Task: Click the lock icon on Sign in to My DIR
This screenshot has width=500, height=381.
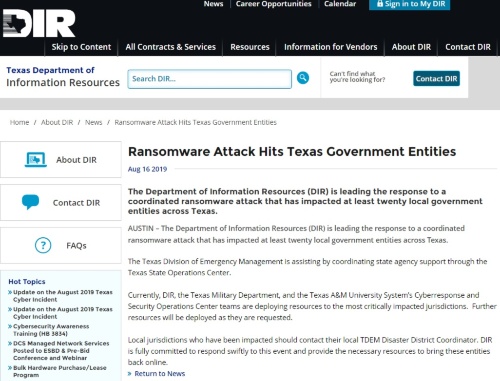Action: pos(380,4)
